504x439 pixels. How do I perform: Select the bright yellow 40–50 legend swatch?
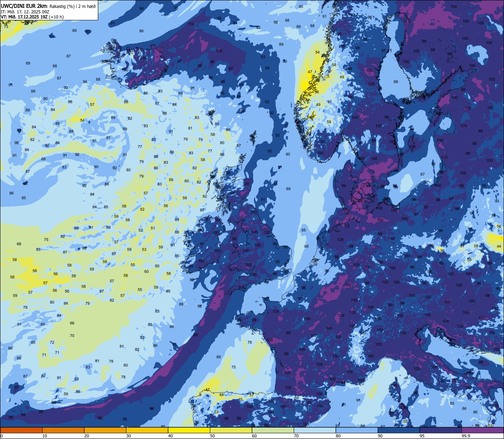(x=189, y=430)
